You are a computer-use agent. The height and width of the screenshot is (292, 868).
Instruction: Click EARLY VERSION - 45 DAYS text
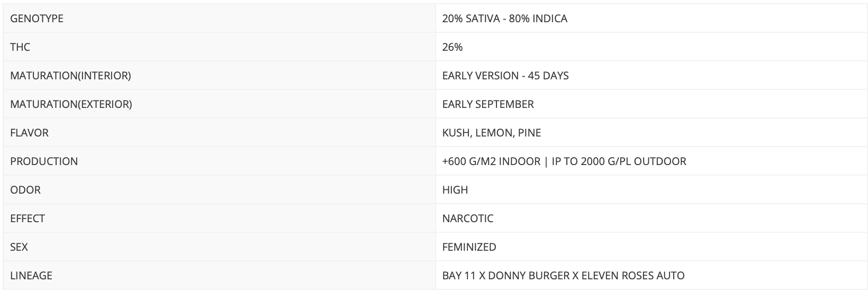point(505,76)
